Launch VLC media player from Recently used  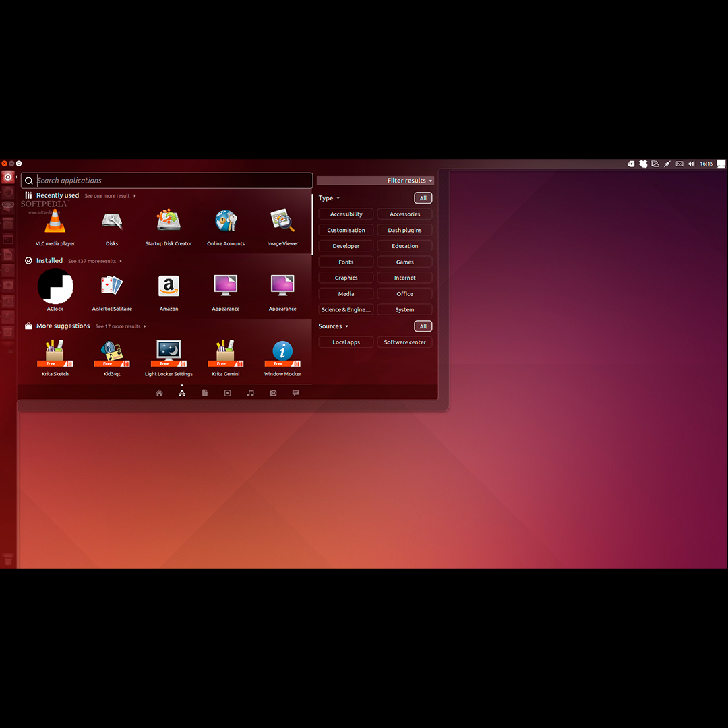click(x=55, y=222)
